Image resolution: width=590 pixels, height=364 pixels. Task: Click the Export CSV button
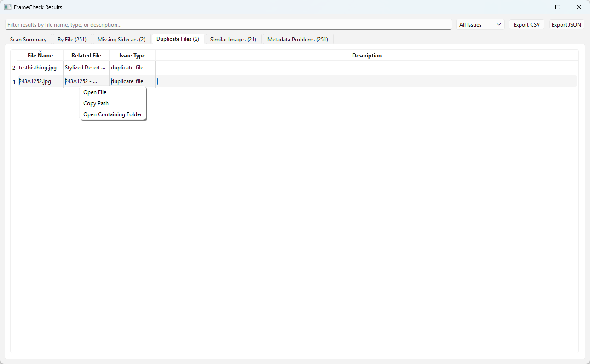tap(526, 24)
